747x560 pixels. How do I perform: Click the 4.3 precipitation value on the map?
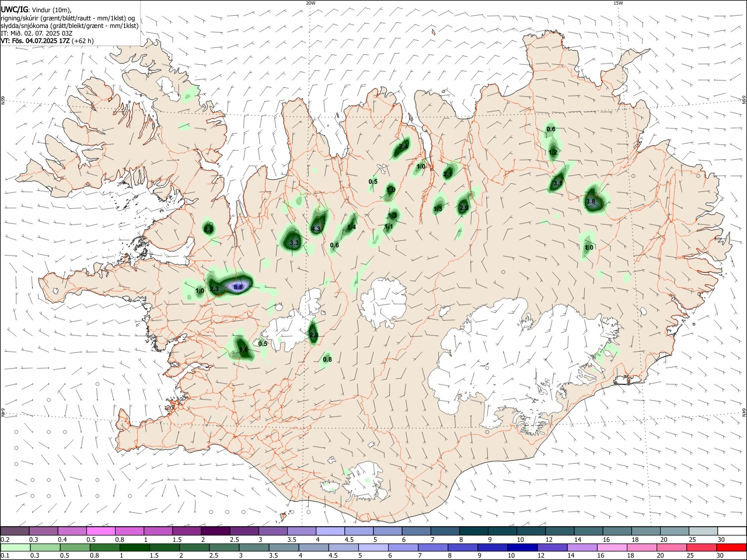pyautogui.click(x=316, y=229)
